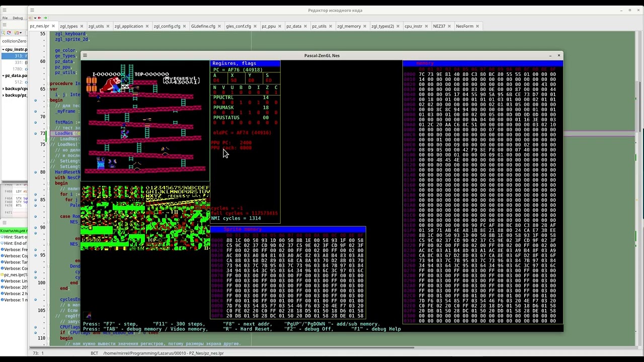Open the source editor window hamburger menu
This screenshot has width=644, height=362.
pyautogui.click(x=32, y=10)
